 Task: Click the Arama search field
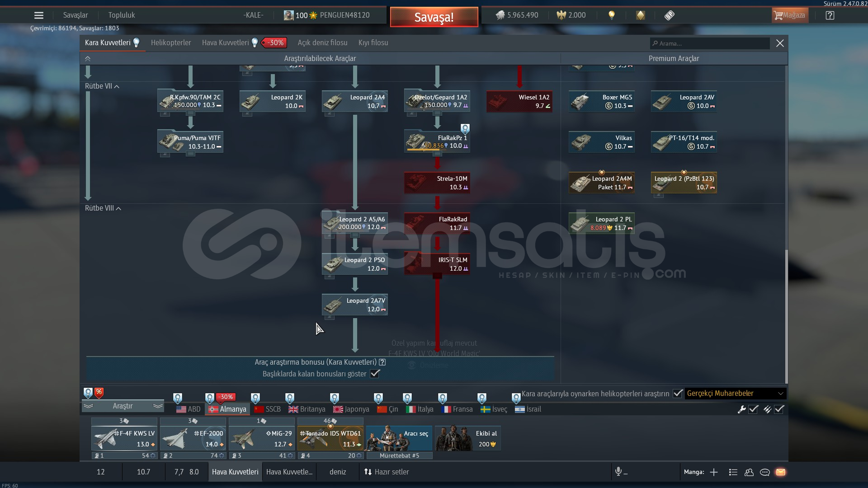click(x=710, y=43)
